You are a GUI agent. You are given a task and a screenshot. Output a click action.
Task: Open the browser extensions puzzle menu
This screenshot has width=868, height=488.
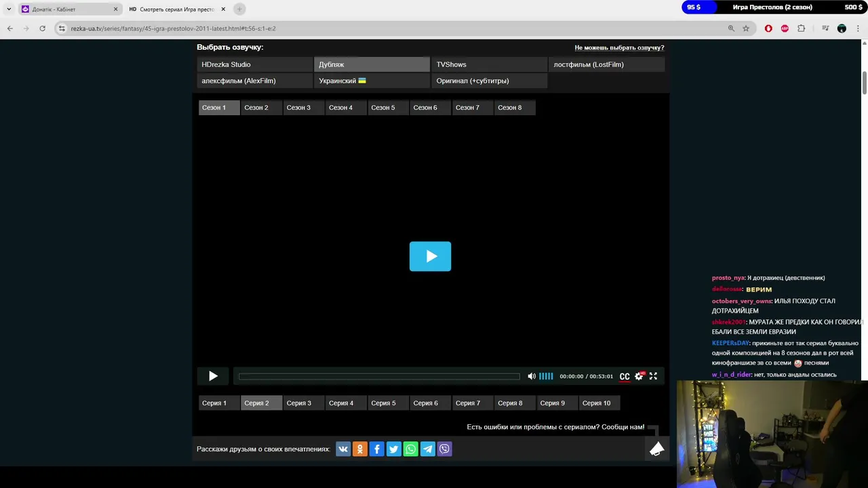(x=802, y=28)
